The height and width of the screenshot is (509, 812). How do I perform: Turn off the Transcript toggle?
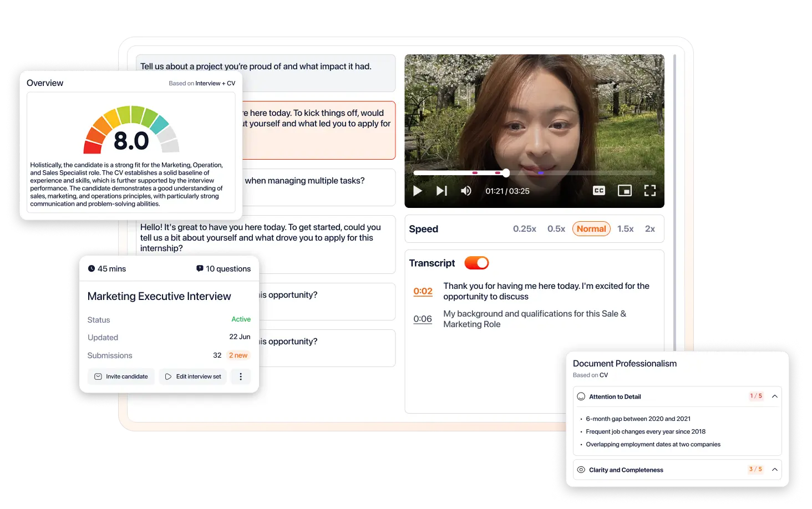click(476, 262)
